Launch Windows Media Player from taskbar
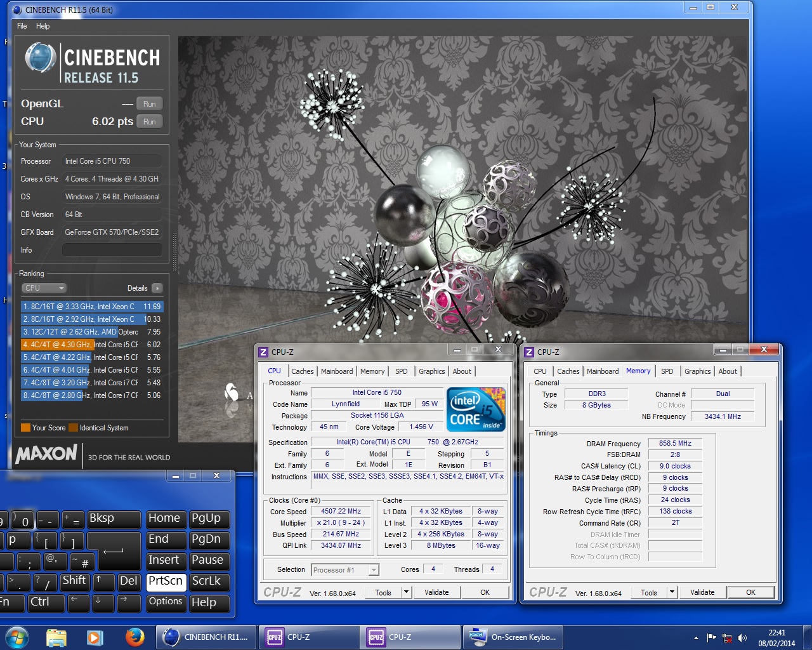Viewport: 812px width, 650px height. [x=95, y=637]
